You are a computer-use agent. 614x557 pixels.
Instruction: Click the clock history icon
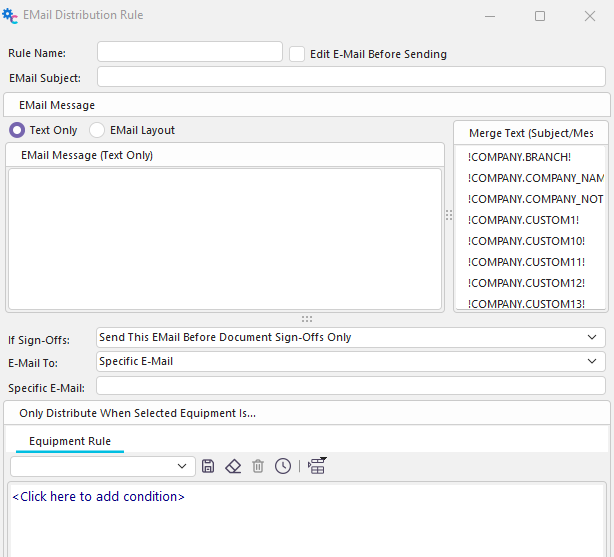pos(283,466)
